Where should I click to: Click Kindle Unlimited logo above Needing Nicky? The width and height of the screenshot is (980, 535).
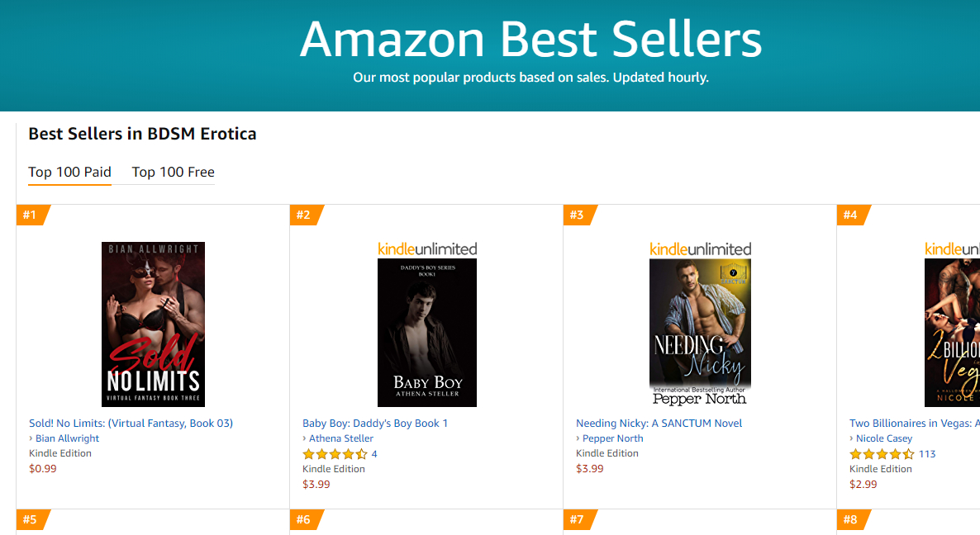[x=701, y=249]
